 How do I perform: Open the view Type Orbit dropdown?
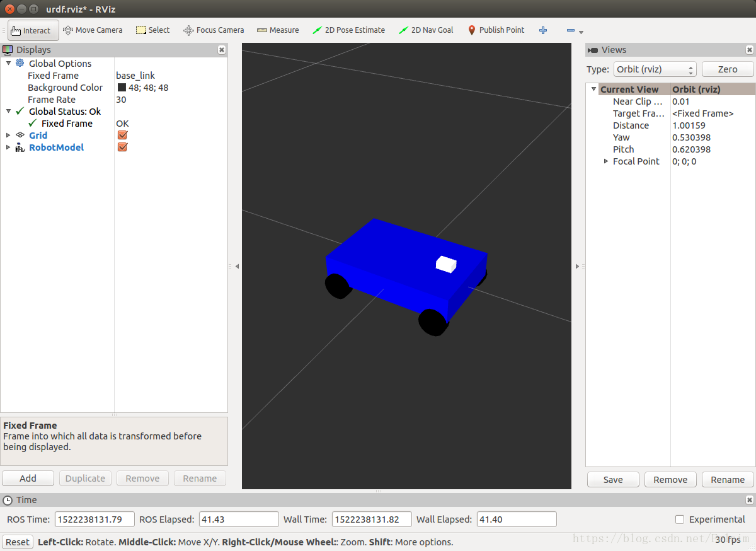(x=655, y=69)
